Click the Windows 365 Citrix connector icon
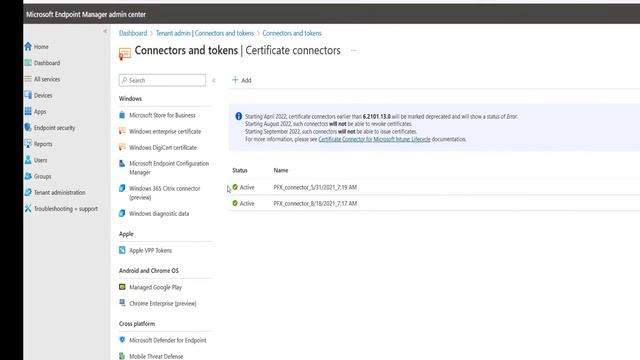 (122, 188)
